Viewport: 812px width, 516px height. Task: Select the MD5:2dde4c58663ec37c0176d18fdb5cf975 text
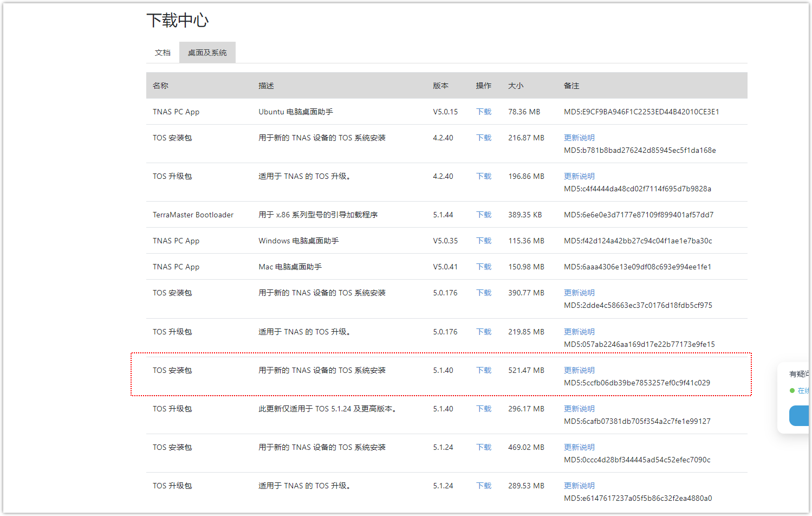point(638,305)
